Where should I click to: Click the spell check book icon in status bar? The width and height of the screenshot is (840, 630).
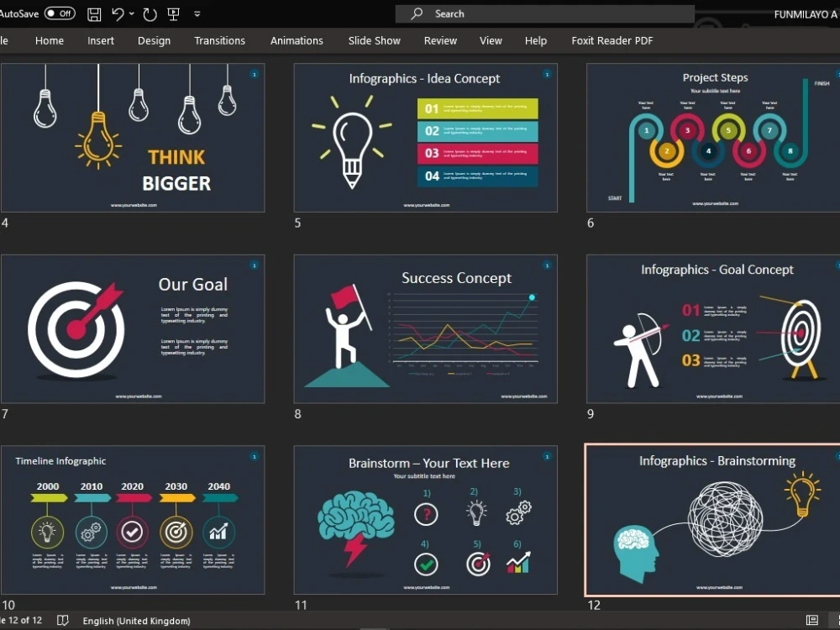click(63, 621)
